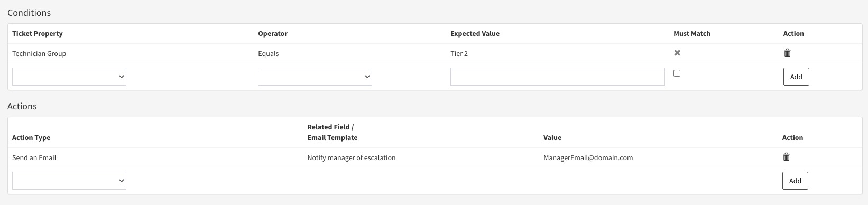Open the Action Type dropdown
This screenshot has width=868, height=205.
point(69,181)
